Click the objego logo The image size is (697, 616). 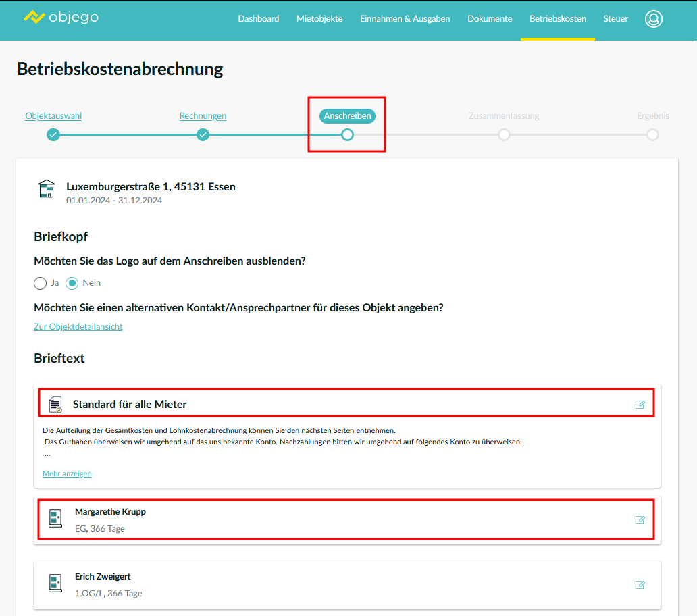coord(61,18)
